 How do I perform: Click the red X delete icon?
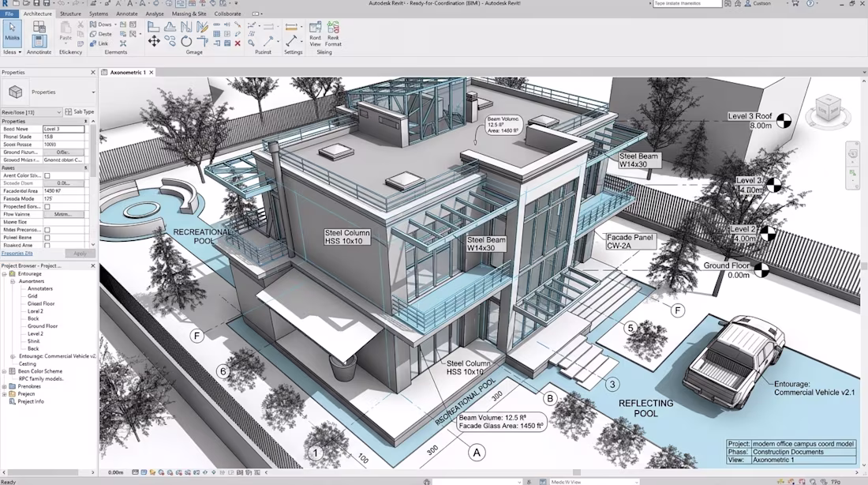238,43
